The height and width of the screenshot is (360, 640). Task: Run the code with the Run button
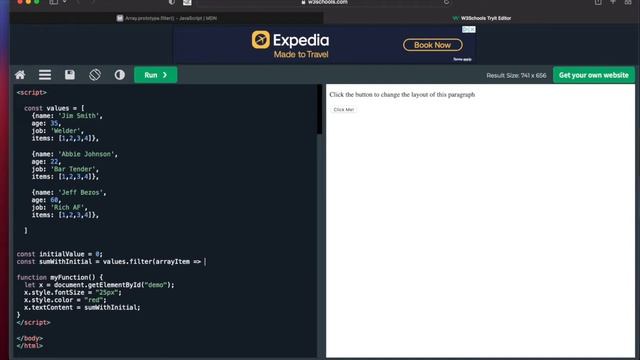156,75
